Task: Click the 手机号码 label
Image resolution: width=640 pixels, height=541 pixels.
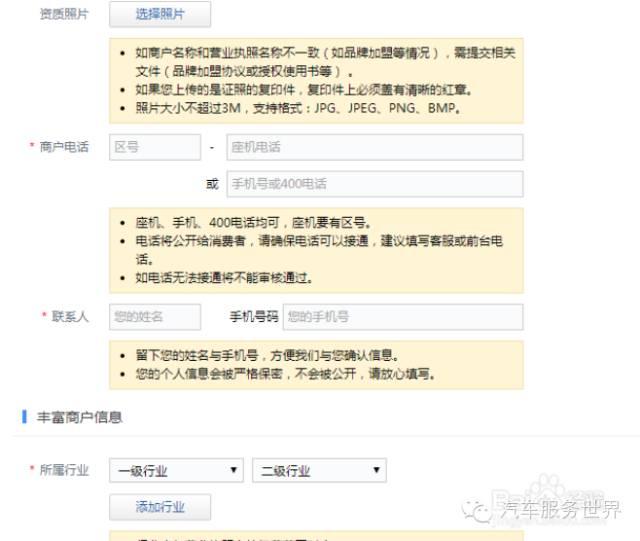Action: 254,316
